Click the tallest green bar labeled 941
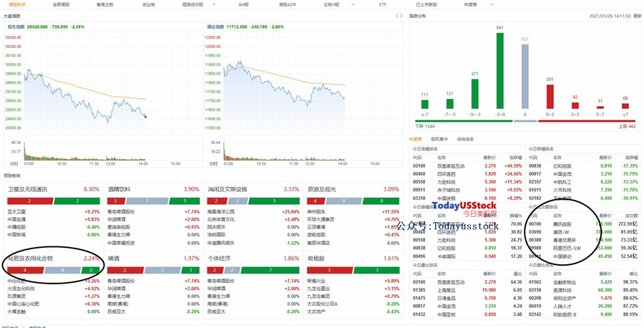The width and height of the screenshot is (644, 328). click(500, 71)
